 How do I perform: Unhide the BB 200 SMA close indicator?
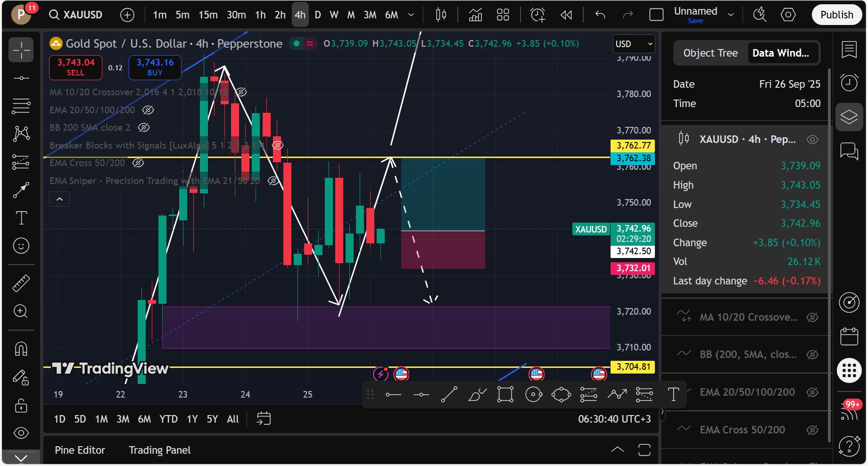tap(144, 127)
